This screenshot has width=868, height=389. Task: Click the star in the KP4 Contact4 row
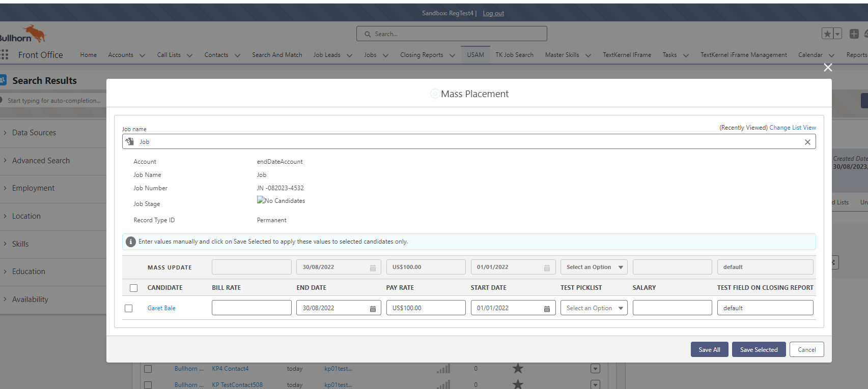(x=518, y=368)
